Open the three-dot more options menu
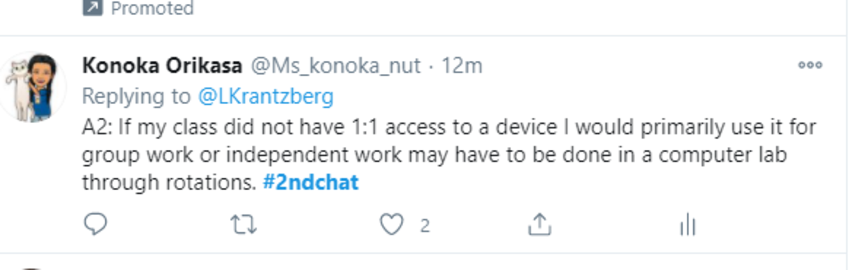The width and height of the screenshot is (868, 270). pyautogui.click(x=810, y=65)
